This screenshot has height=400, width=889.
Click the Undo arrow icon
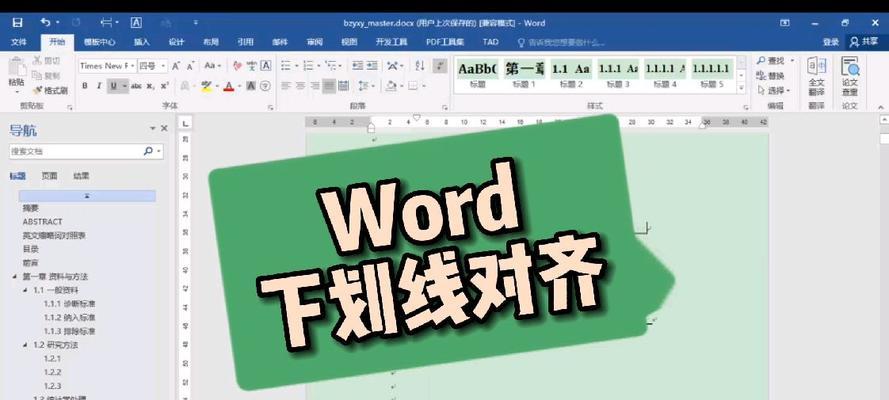click(x=45, y=23)
